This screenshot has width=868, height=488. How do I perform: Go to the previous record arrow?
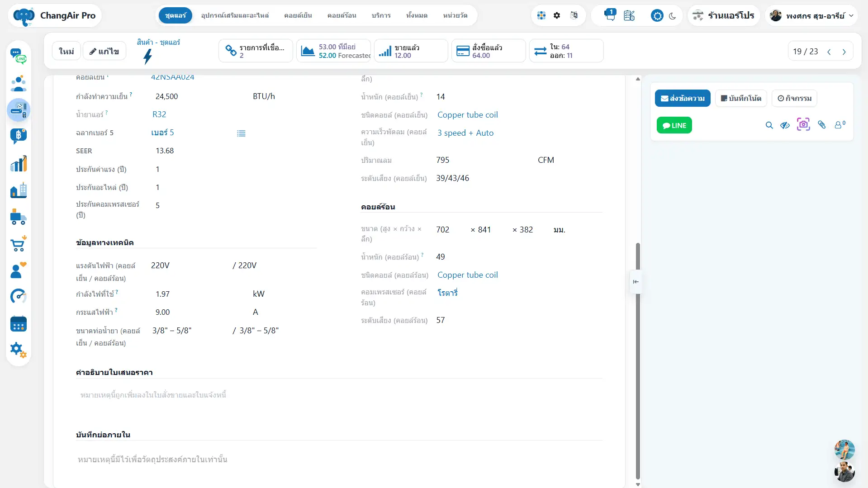[x=829, y=52]
